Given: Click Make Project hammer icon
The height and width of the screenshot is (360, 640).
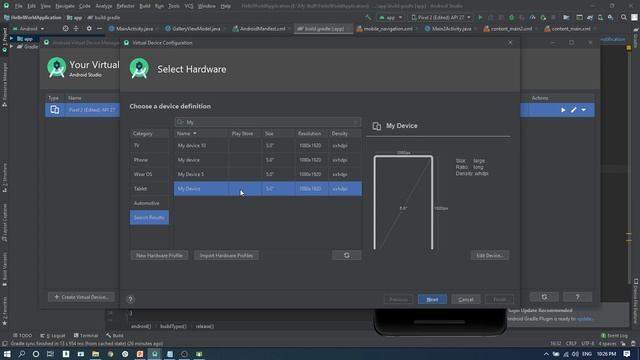Looking at the screenshot, I should 368,18.
